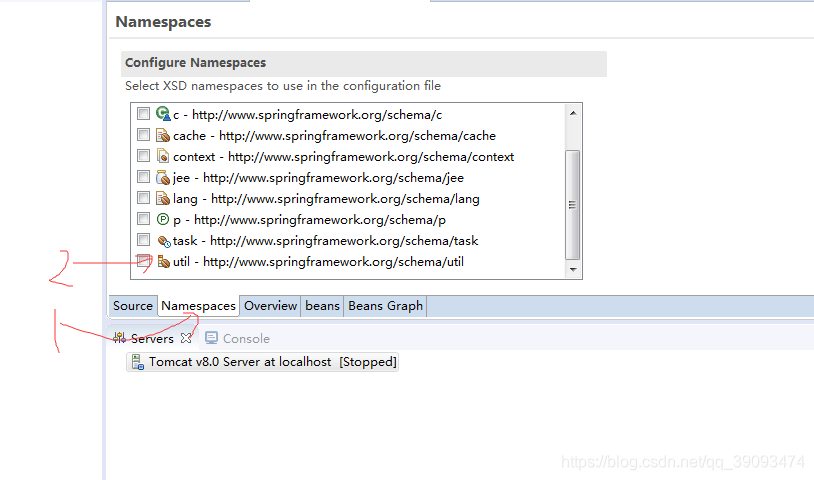Click the task namespace icon
The image size is (814, 480).
tap(164, 241)
